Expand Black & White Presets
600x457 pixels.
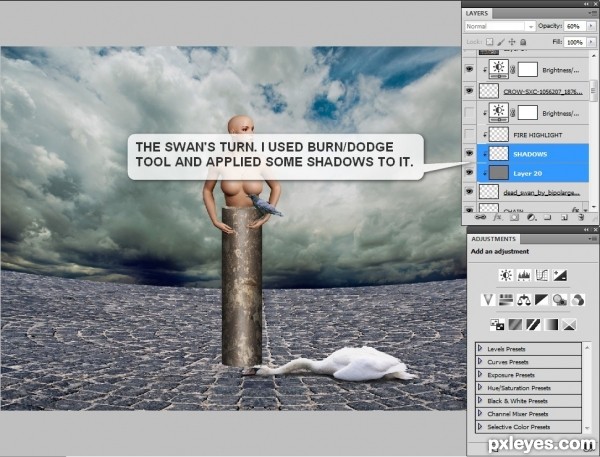tap(480, 400)
